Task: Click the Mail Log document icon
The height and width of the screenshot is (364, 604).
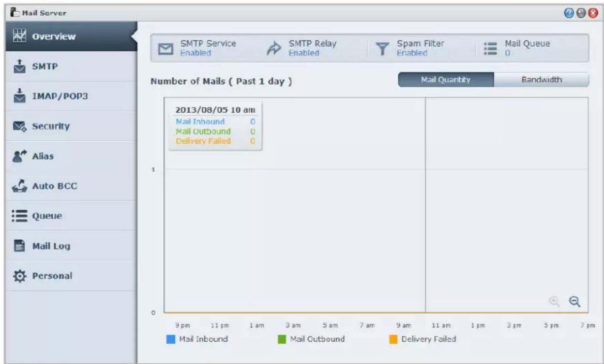Action: [19, 246]
